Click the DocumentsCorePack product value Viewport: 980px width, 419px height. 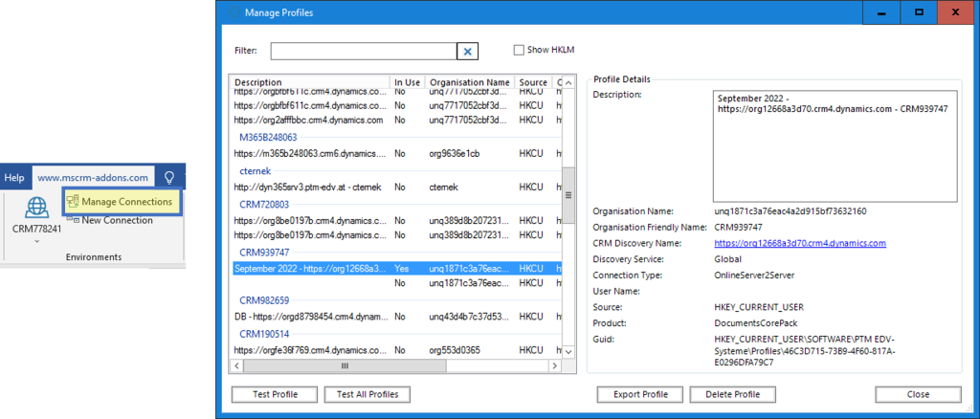[x=754, y=323]
